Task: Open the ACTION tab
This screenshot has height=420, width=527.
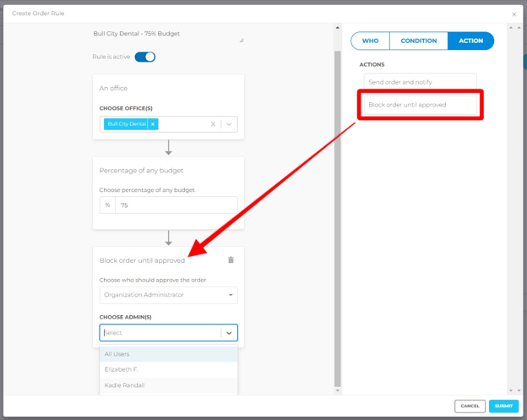Action: (470, 41)
